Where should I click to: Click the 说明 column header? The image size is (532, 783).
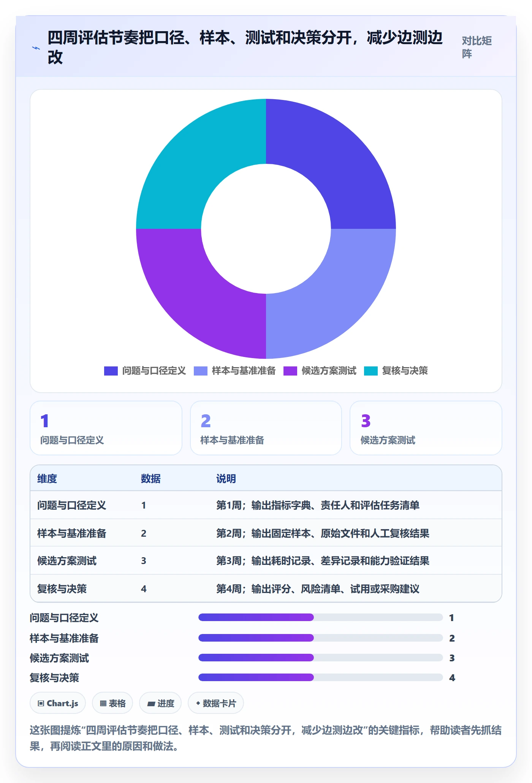[226, 479]
